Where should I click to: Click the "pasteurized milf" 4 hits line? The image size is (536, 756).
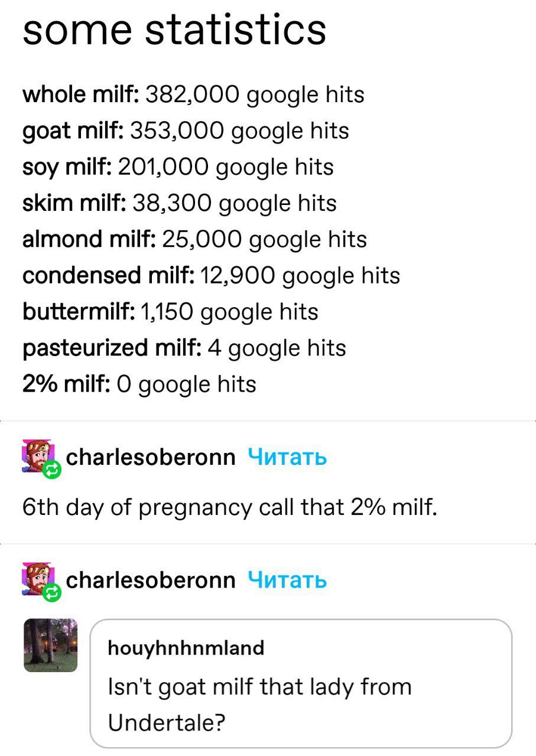point(184,347)
